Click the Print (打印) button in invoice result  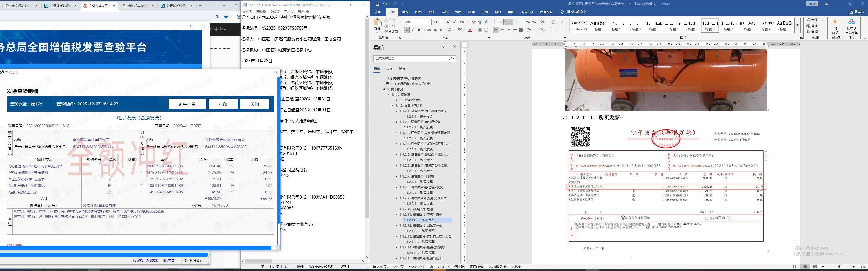(x=223, y=104)
